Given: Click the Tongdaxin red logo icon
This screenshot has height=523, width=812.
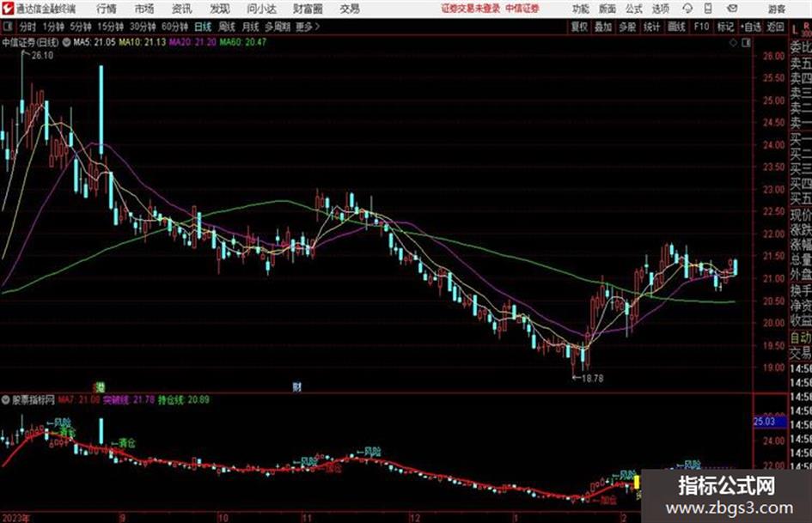Looking at the screenshot, I should (x=7, y=9).
